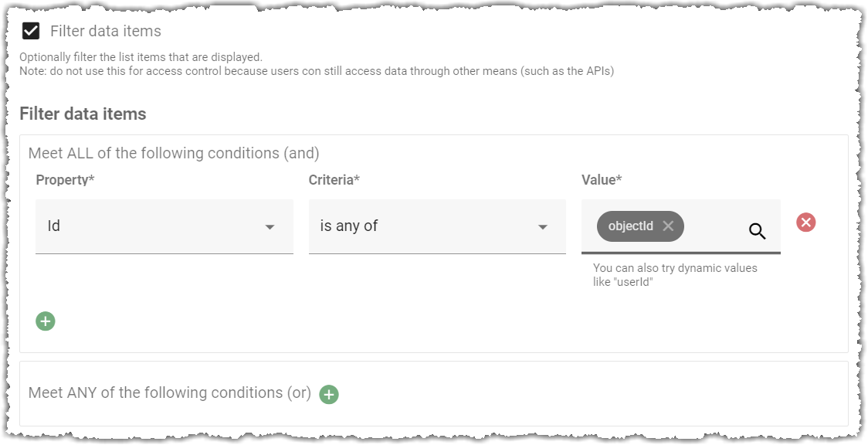The height and width of the screenshot is (445, 868).
Task: Click the Property* column label
Action: 66,180
